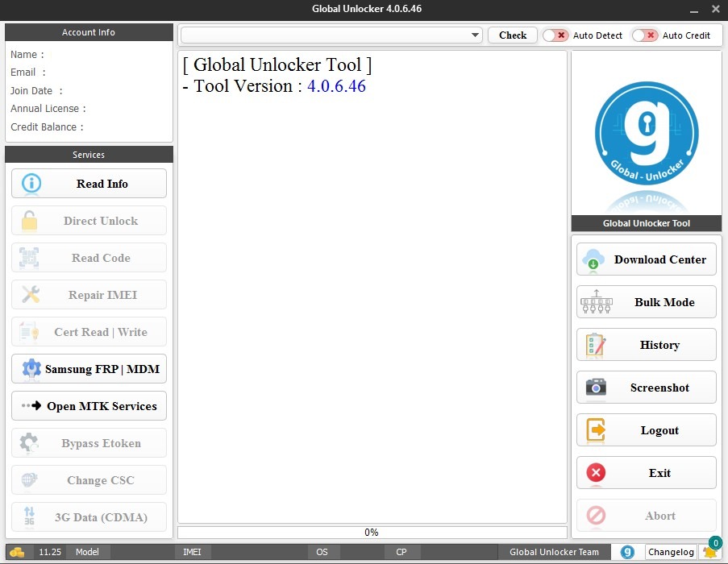
Task: Click the Logout button
Action: [646, 430]
